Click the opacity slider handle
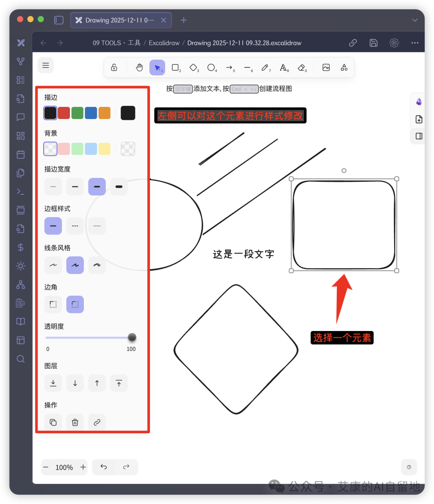The height and width of the screenshot is (504, 434). [x=132, y=337]
